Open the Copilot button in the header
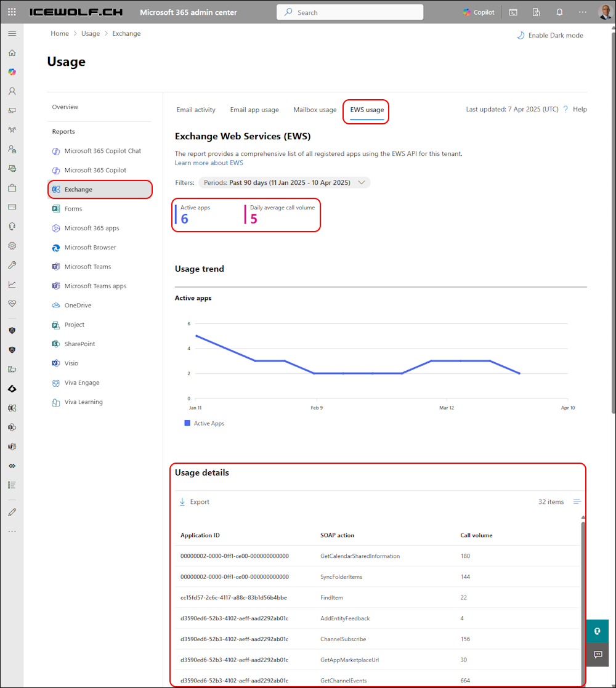616x688 pixels. tap(479, 12)
